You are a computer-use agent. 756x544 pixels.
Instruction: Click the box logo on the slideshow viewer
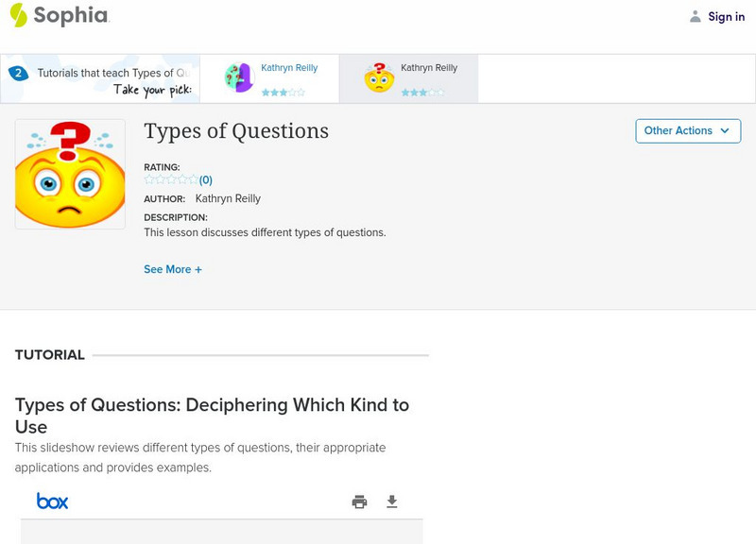coord(53,501)
